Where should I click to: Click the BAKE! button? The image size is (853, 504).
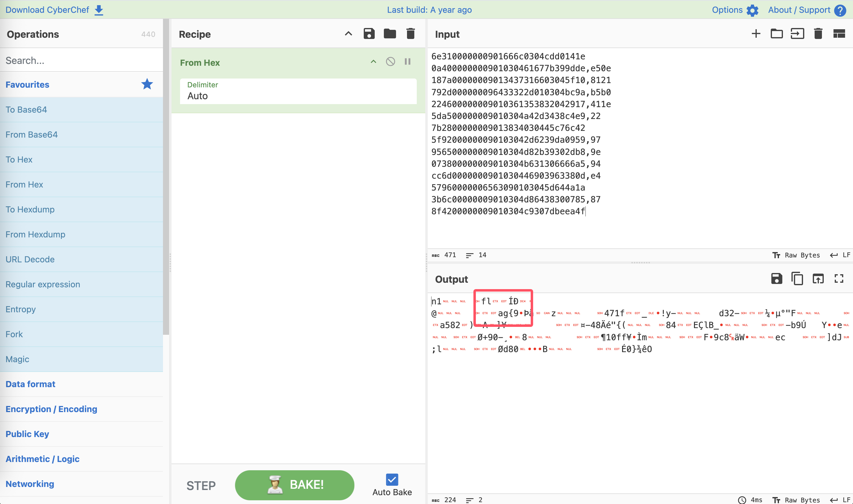(295, 485)
